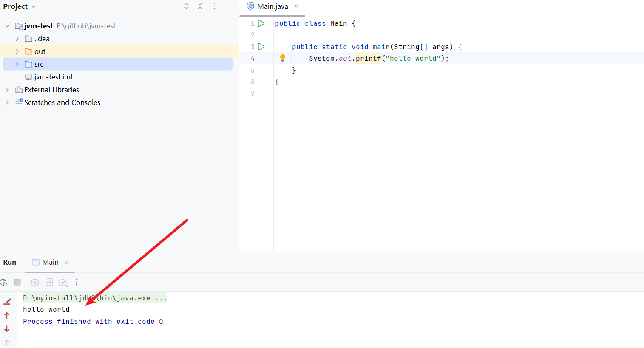The height and width of the screenshot is (348, 644).
Task: Expand the src folder in the project tree
Action: coord(17,64)
